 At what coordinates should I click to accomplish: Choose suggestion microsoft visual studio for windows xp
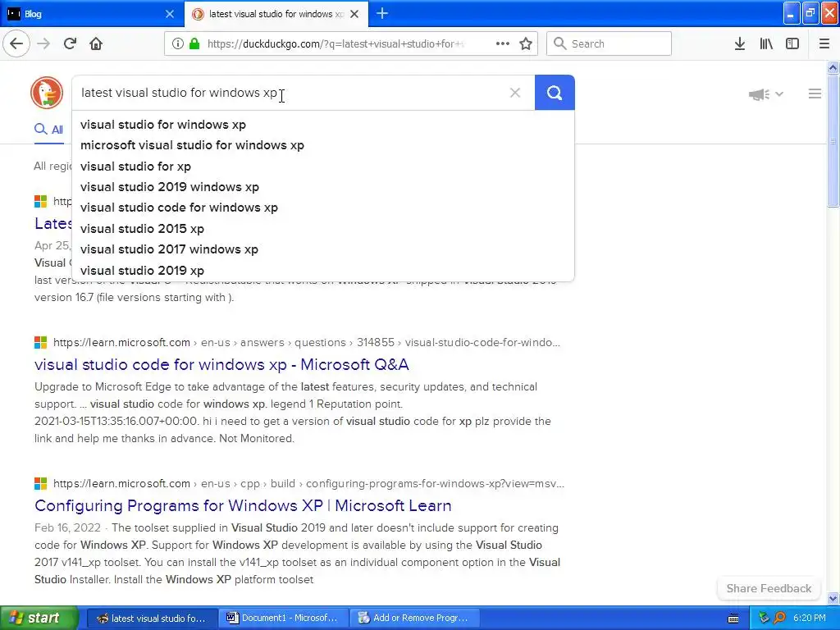[x=323, y=145]
